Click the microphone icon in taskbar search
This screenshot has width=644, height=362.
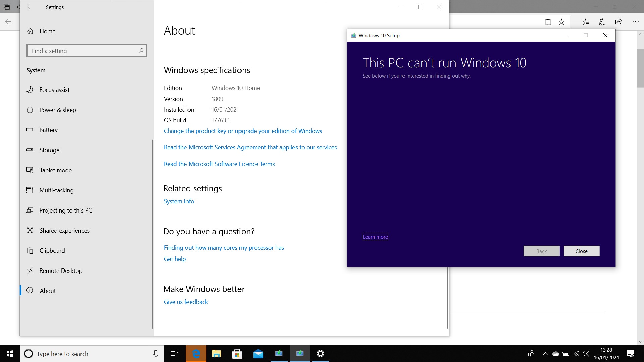(156, 354)
